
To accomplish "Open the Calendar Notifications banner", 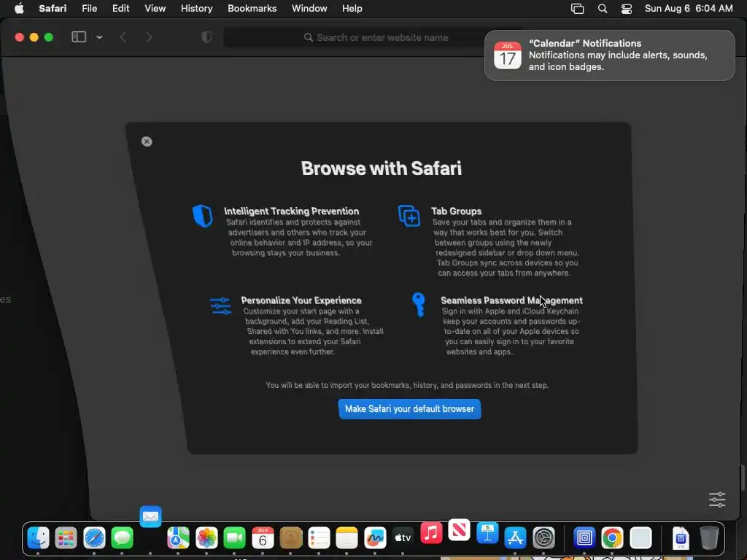I will pos(609,55).
